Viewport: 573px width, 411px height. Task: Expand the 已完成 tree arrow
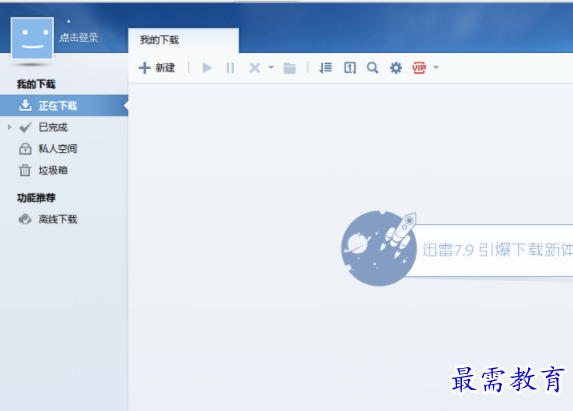point(10,127)
